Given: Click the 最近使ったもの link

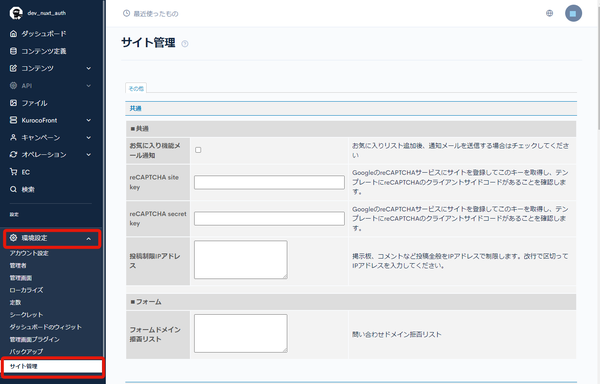Looking at the screenshot, I should pyautogui.click(x=156, y=14).
